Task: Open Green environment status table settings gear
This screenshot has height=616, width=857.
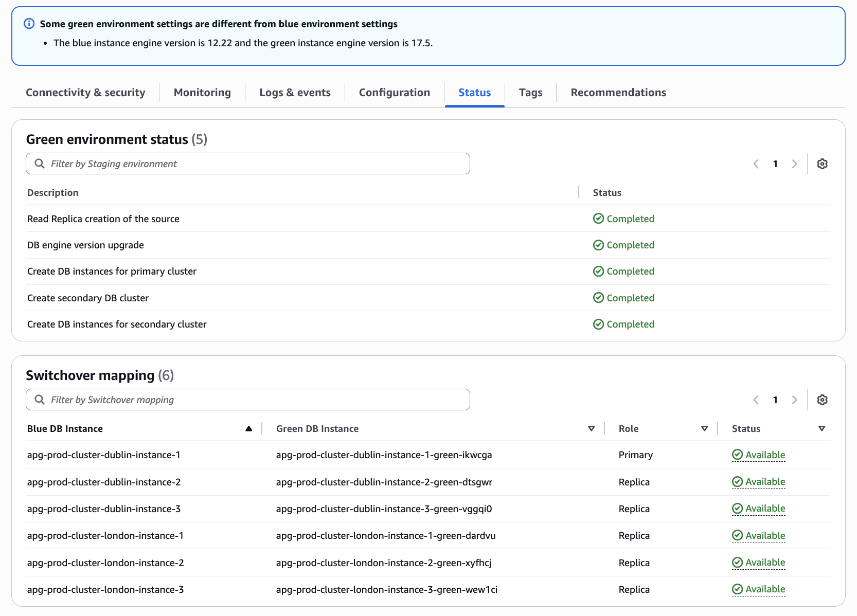Action: pyautogui.click(x=822, y=164)
